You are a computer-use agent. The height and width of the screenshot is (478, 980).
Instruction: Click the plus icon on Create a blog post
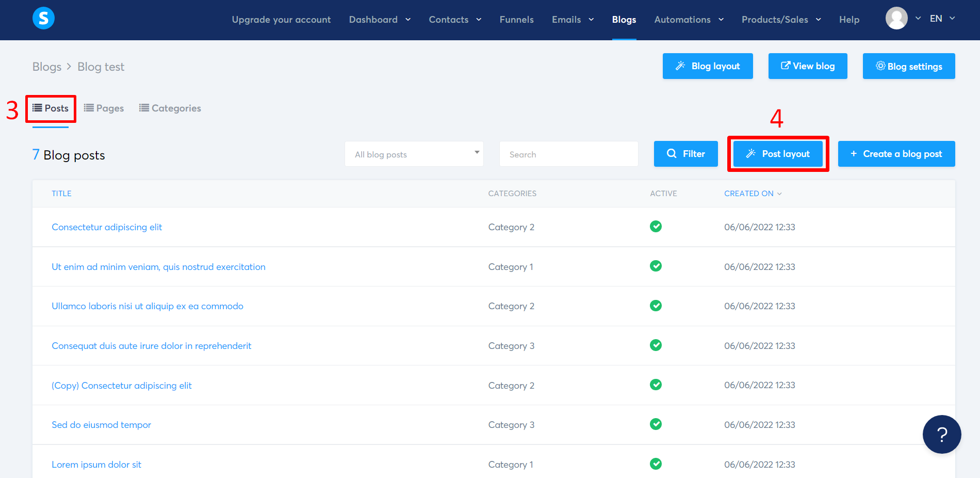click(x=854, y=153)
